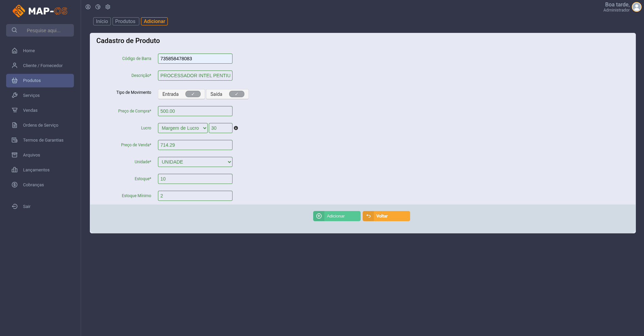Click the Tipo de Movimento label

134,92
